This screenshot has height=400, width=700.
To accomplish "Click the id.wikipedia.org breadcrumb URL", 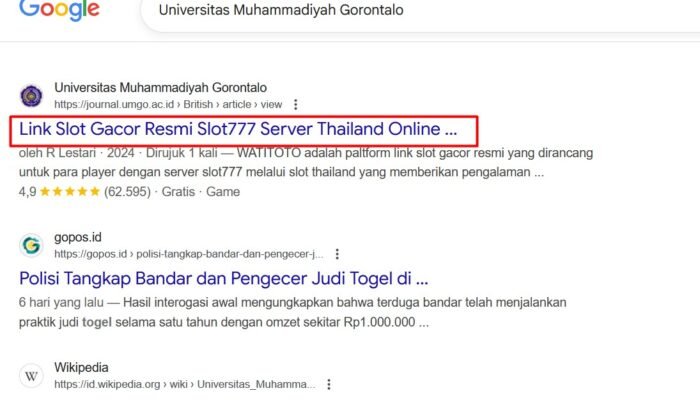I will 185,384.
